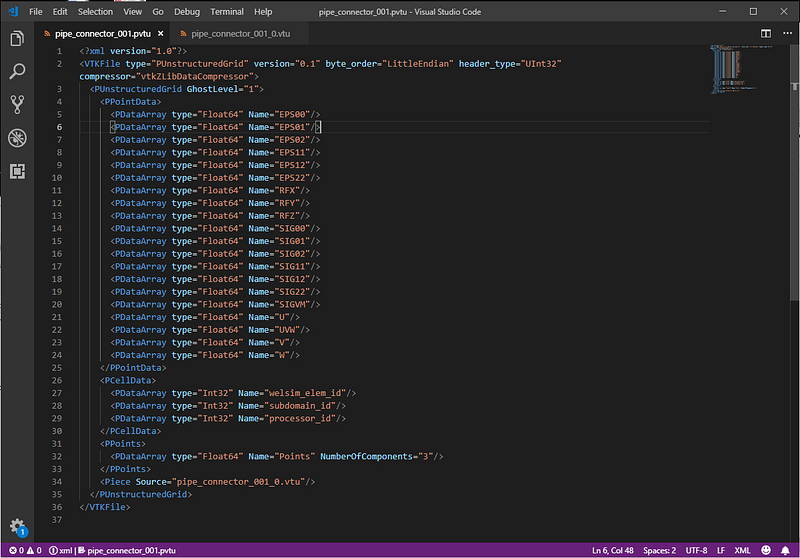Open editor More Actions ellipsis menu

click(785, 33)
